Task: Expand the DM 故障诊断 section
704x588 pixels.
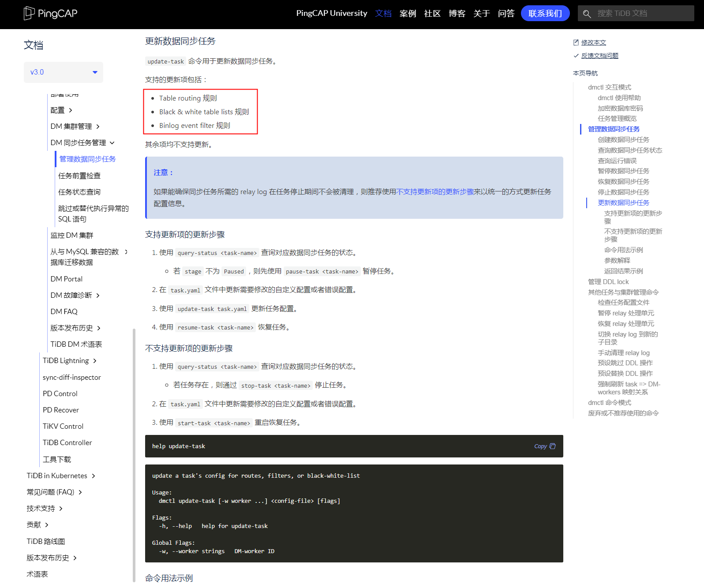Action: (98, 296)
